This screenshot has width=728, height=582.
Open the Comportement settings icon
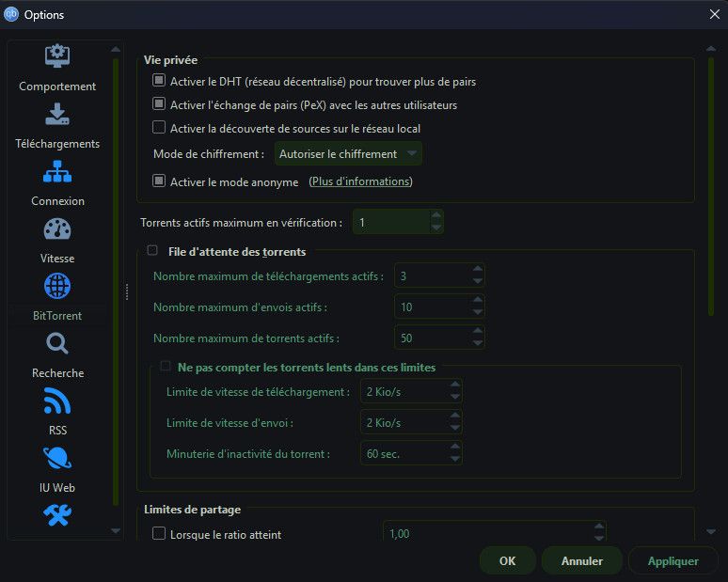coord(57,56)
